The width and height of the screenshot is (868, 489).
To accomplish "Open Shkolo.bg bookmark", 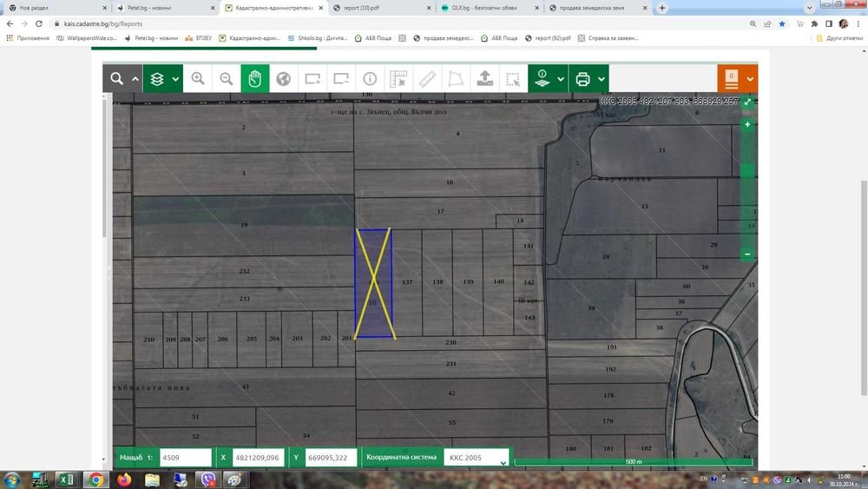I will coord(317,38).
